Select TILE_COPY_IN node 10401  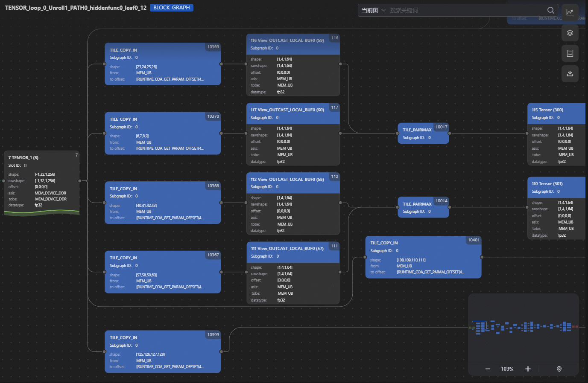423,257
